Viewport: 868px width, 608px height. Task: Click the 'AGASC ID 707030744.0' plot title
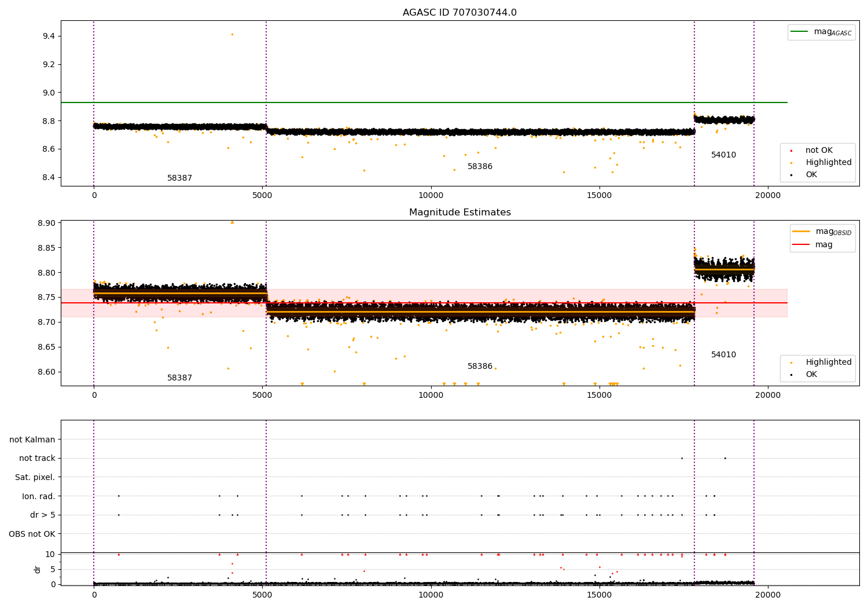(459, 13)
